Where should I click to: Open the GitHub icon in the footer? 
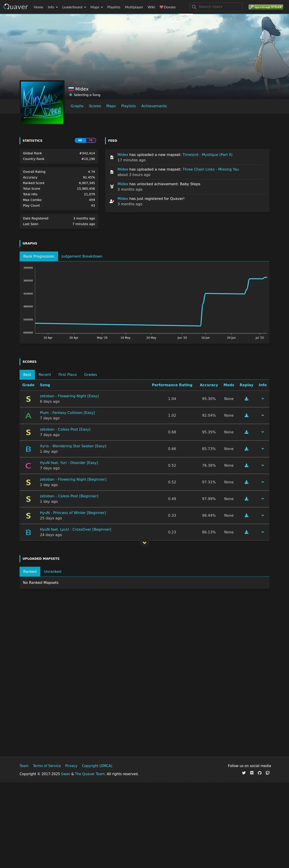point(260,773)
